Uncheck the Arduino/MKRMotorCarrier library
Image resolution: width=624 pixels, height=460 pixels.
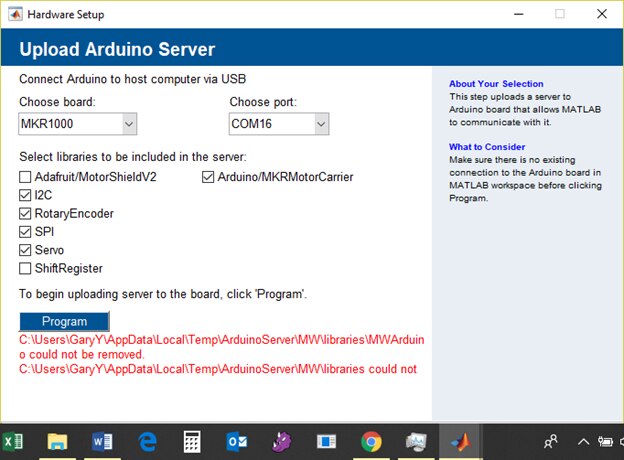[x=208, y=177]
